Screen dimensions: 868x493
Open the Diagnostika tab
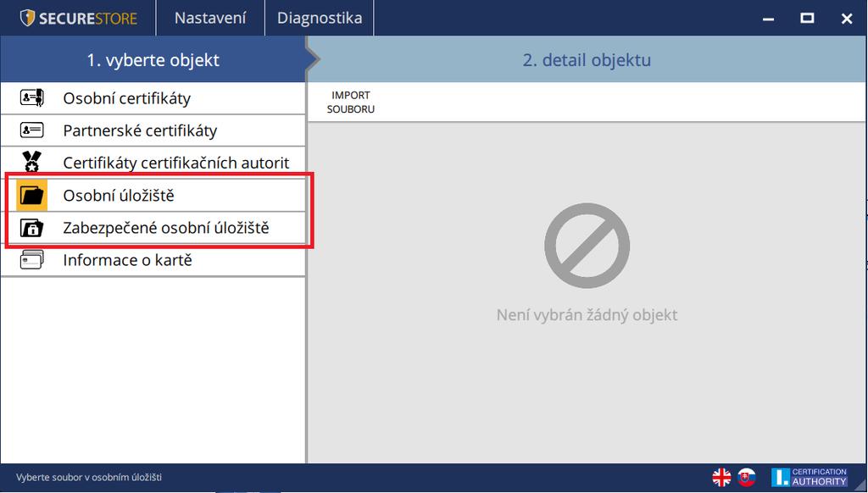[320, 18]
